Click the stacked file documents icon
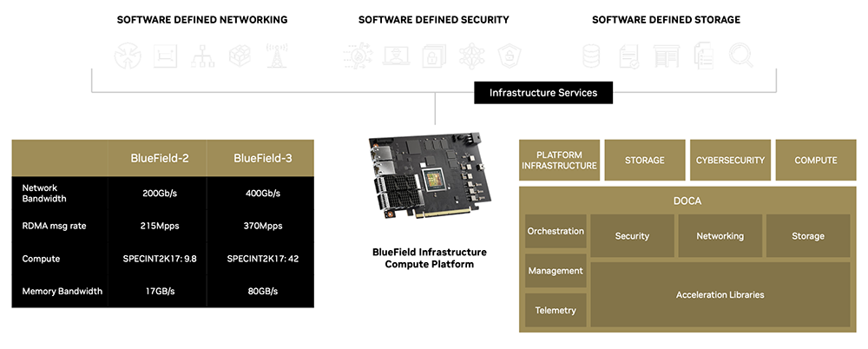Image resolution: width=868 pixels, height=349 pixels. click(704, 56)
